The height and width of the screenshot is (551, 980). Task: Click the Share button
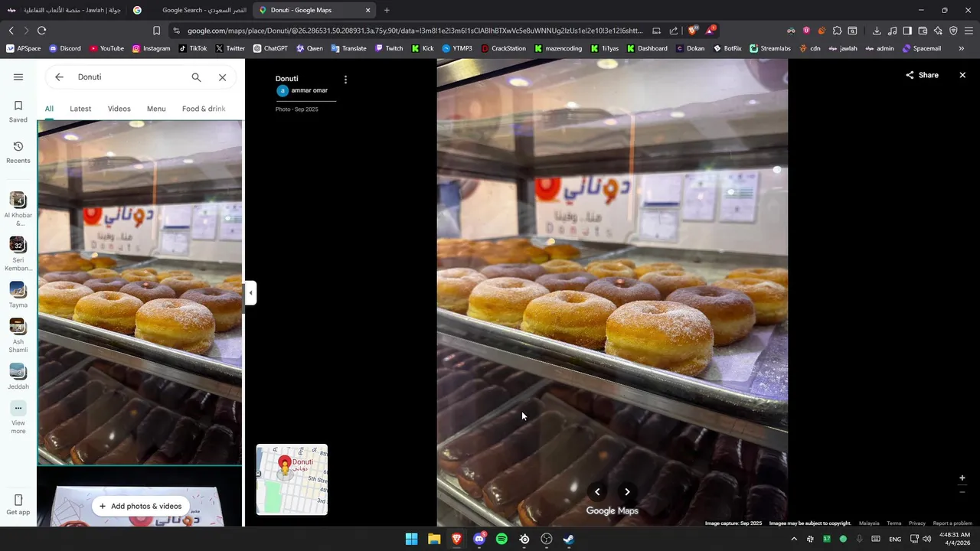(x=922, y=75)
